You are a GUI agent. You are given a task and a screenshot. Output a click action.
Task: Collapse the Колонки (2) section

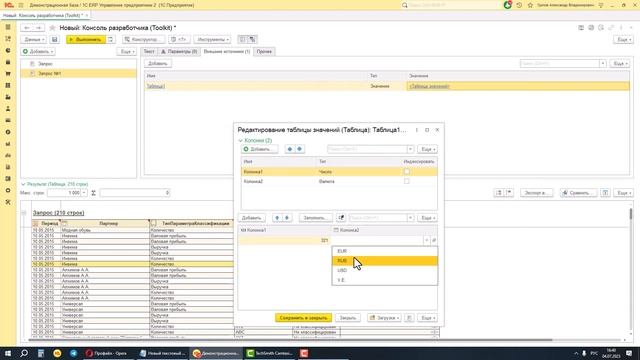[x=240, y=140]
